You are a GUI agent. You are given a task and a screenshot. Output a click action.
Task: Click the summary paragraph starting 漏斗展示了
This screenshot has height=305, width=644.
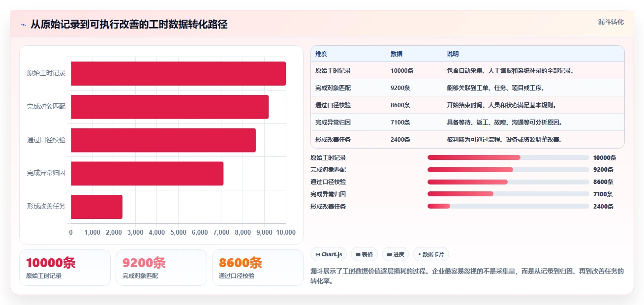click(x=467, y=276)
